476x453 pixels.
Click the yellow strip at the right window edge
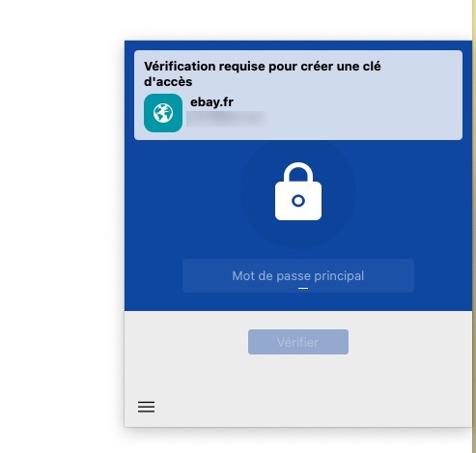(474, 226)
